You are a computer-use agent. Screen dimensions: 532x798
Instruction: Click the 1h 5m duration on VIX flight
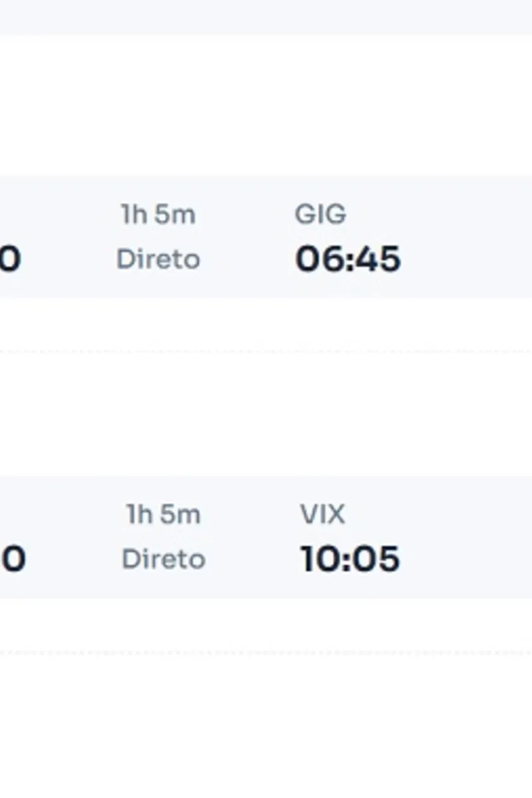[164, 515]
